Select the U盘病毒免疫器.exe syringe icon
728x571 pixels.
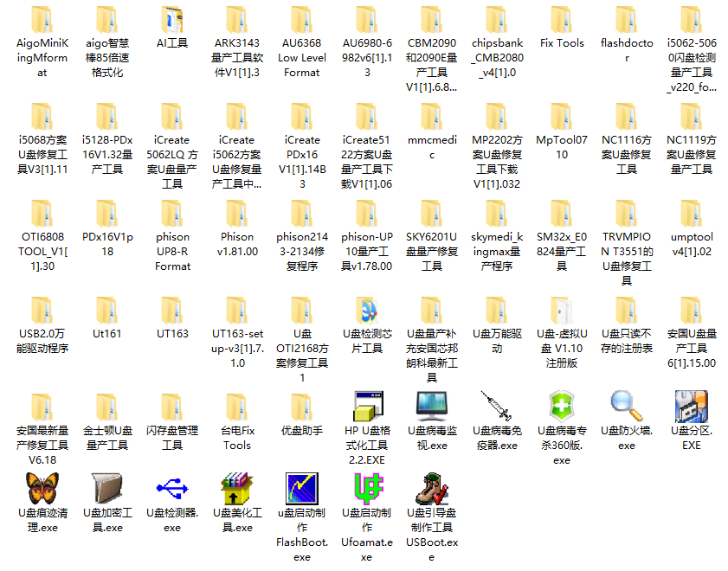point(497,406)
